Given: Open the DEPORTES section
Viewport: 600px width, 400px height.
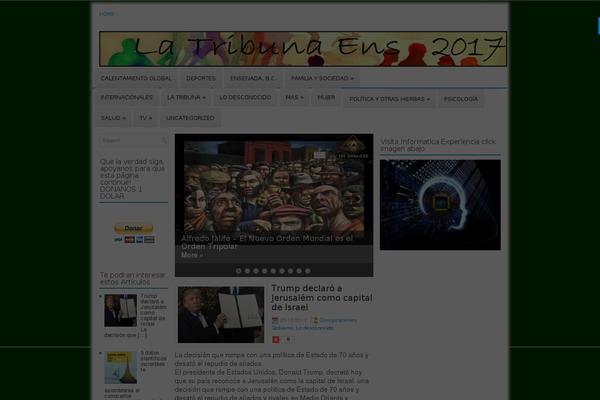Looking at the screenshot, I should tap(201, 78).
